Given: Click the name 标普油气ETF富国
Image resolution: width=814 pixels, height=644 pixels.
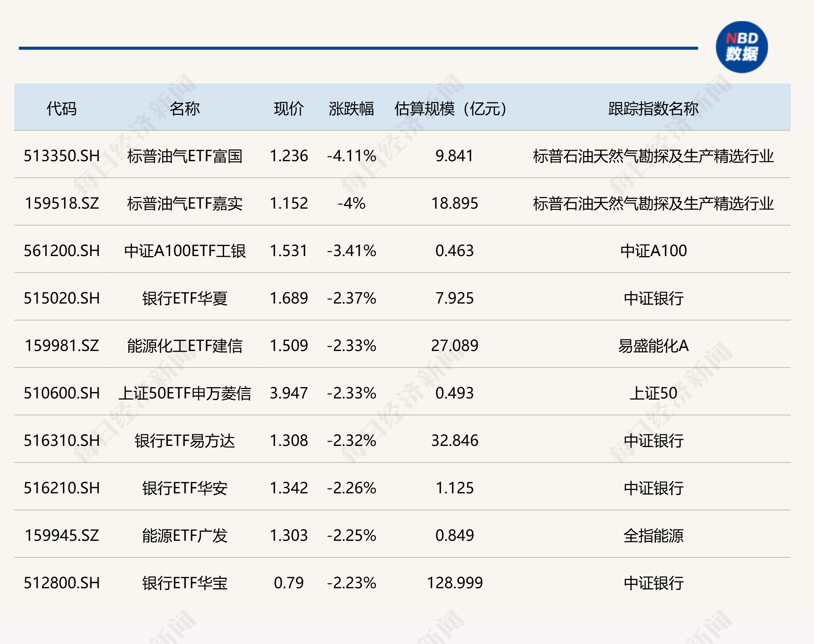Looking at the screenshot, I should (x=184, y=156).
